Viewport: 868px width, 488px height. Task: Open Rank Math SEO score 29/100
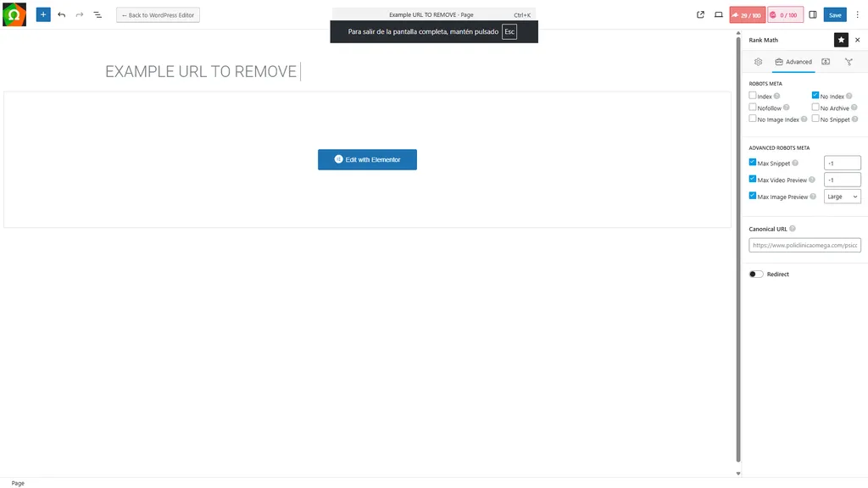[748, 15]
